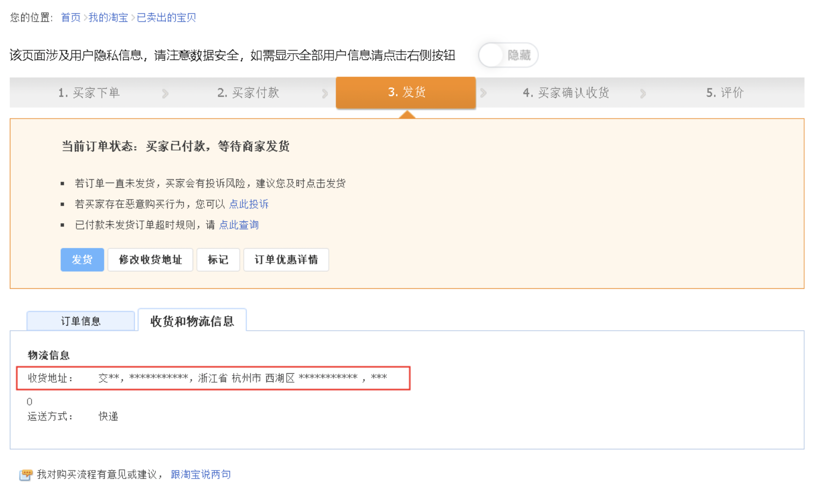Click the blue 发货 button

click(x=82, y=260)
